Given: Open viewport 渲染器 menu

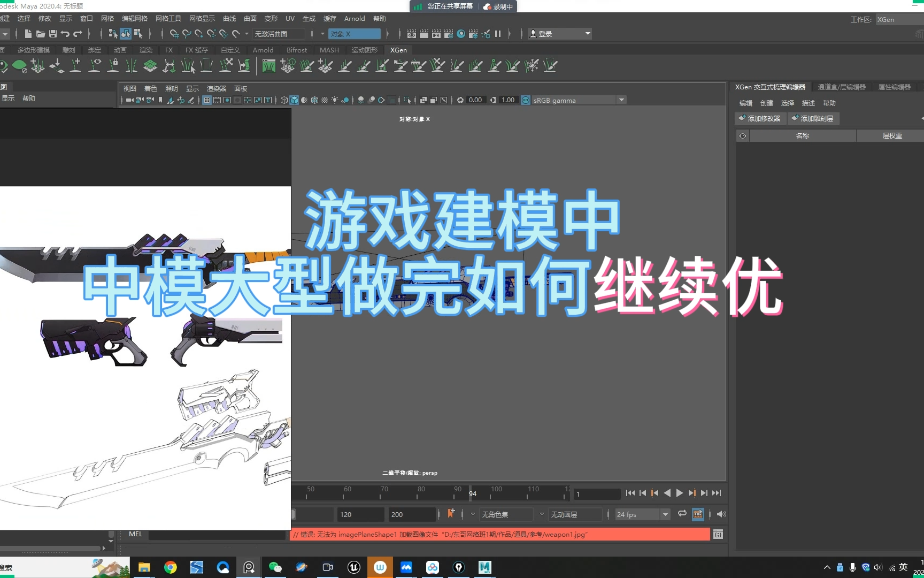Looking at the screenshot, I should point(217,88).
